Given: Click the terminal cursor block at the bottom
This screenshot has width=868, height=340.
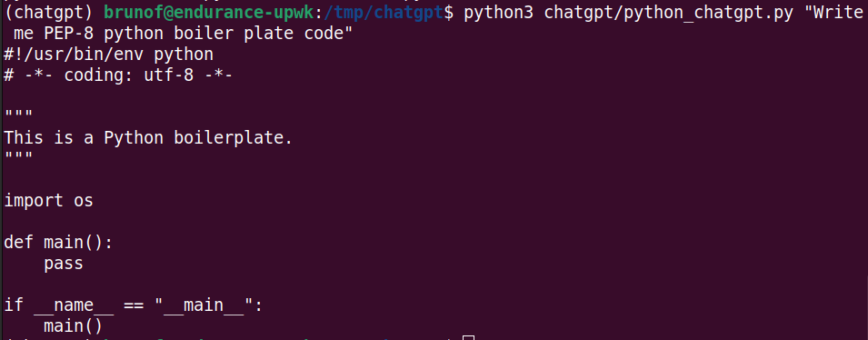Looking at the screenshot, I should tap(469, 337).
